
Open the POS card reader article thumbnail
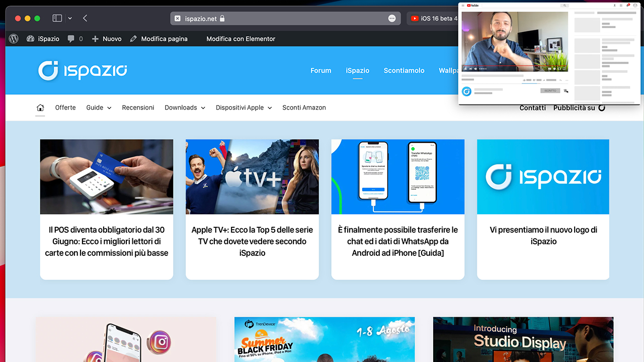click(107, 177)
